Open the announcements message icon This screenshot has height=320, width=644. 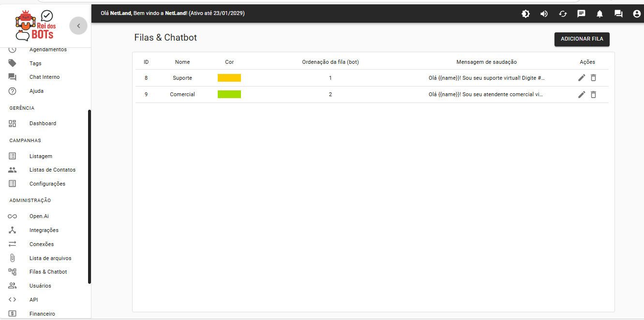pyautogui.click(x=581, y=14)
